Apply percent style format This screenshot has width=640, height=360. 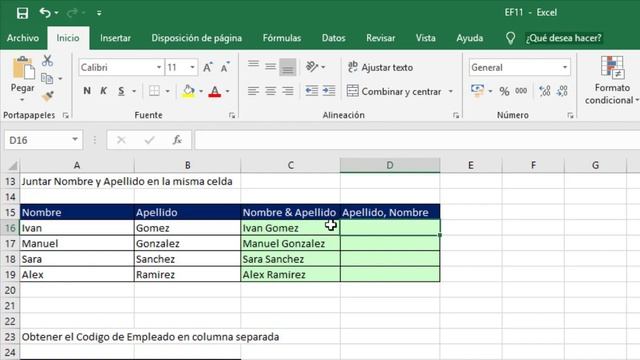click(504, 91)
